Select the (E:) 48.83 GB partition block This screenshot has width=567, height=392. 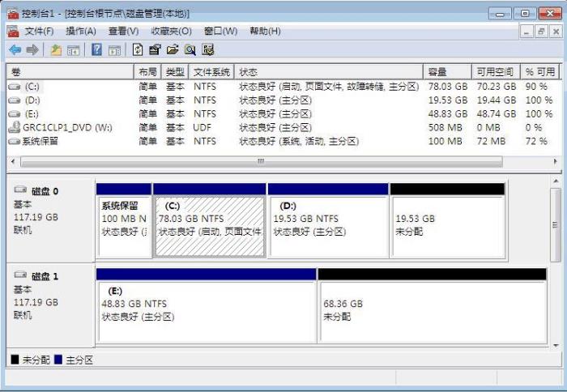coord(206,306)
